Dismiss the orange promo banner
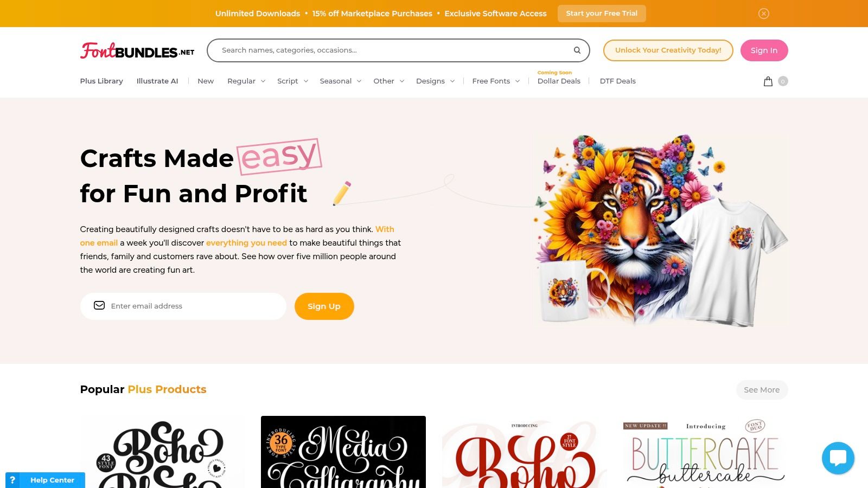The height and width of the screenshot is (488, 868). click(764, 14)
